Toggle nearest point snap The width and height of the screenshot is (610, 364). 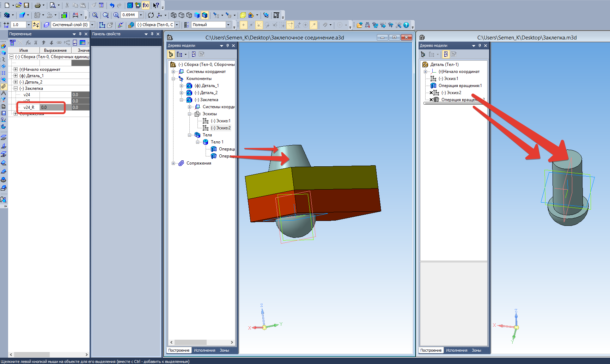(x=243, y=25)
